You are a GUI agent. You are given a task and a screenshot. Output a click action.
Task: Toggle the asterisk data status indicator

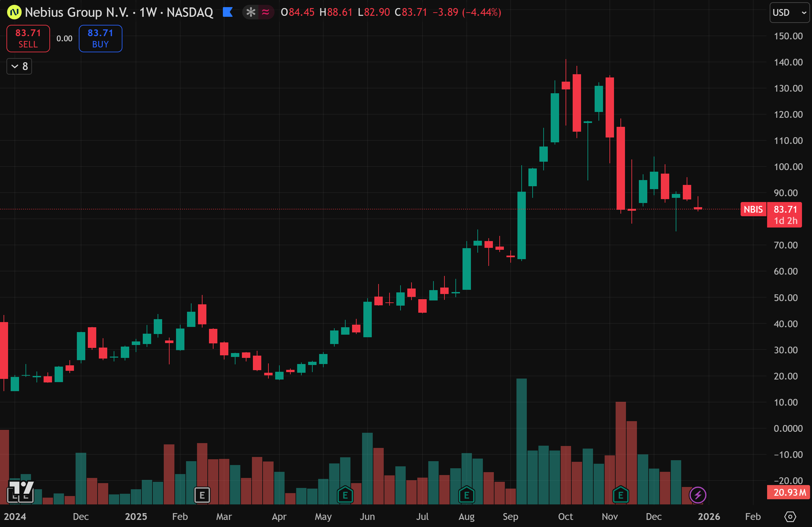(x=251, y=12)
